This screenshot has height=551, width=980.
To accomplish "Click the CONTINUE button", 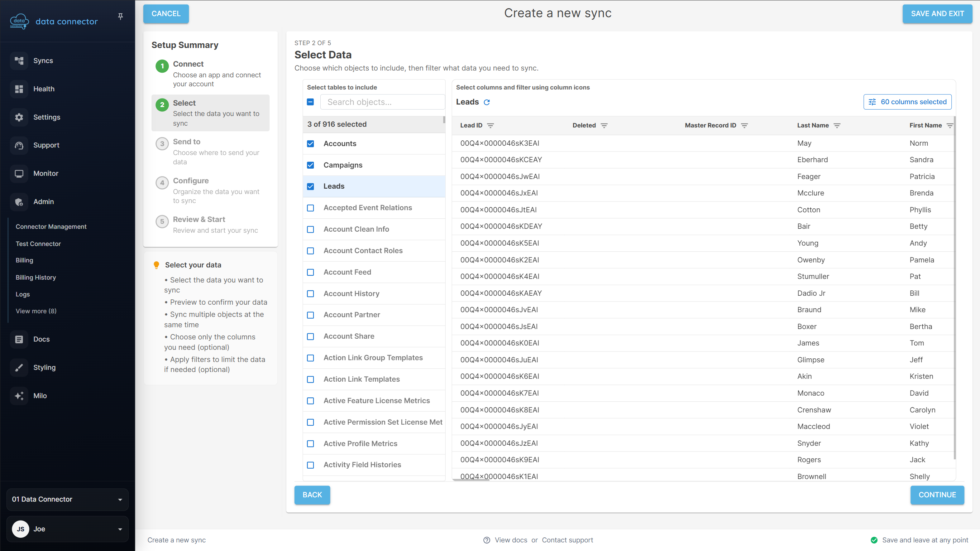I will pyautogui.click(x=937, y=495).
